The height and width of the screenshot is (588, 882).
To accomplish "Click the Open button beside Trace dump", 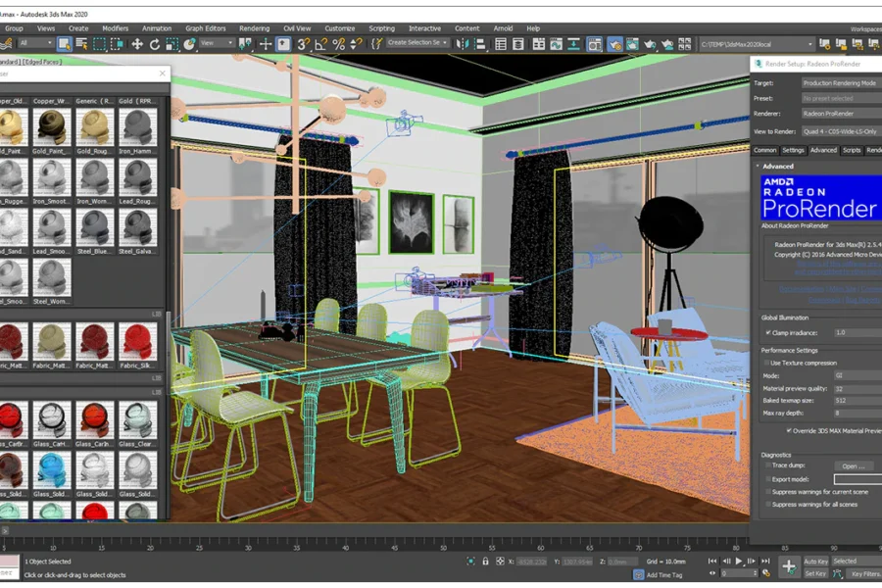I will (853, 466).
